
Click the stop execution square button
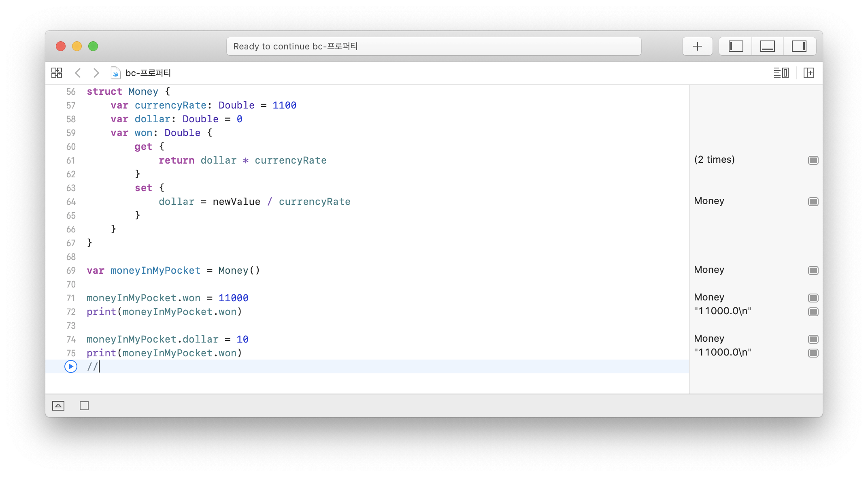(x=84, y=406)
